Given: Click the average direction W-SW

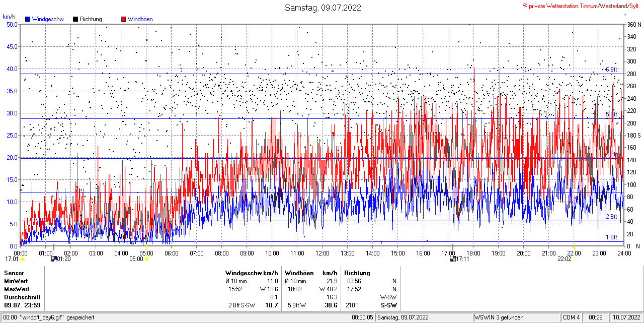Looking at the screenshot, I should point(388,297).
